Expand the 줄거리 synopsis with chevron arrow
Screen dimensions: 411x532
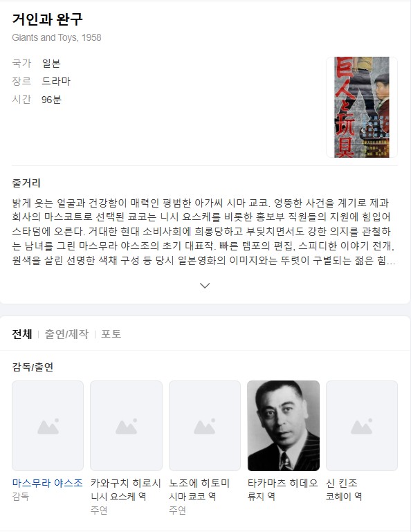click(x=205, y=285)
